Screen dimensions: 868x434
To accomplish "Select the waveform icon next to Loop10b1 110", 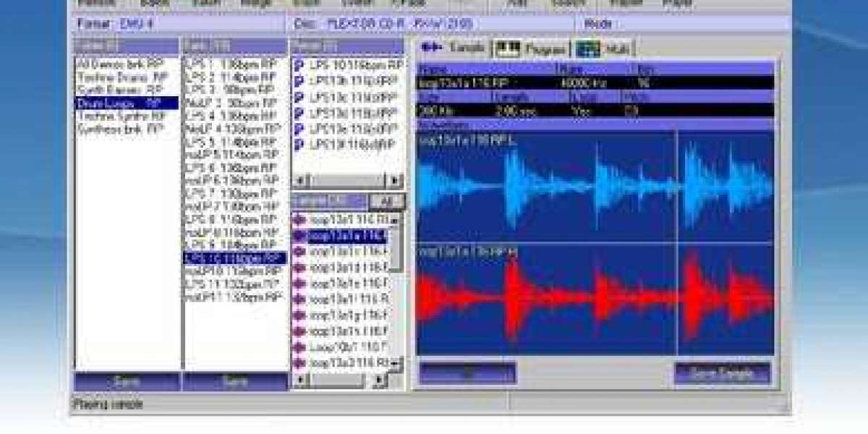I will [299, 346].
